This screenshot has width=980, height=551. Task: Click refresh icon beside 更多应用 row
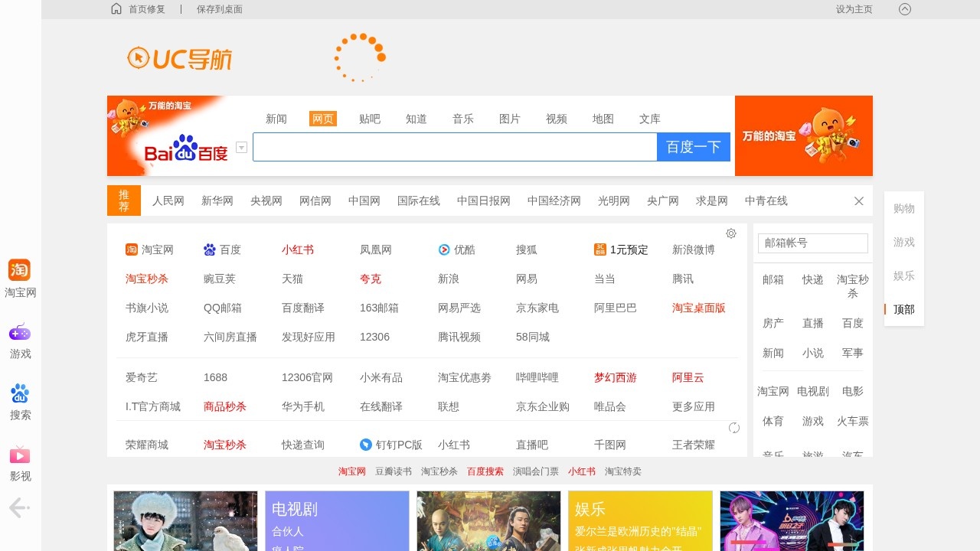[x=734, y=428]
